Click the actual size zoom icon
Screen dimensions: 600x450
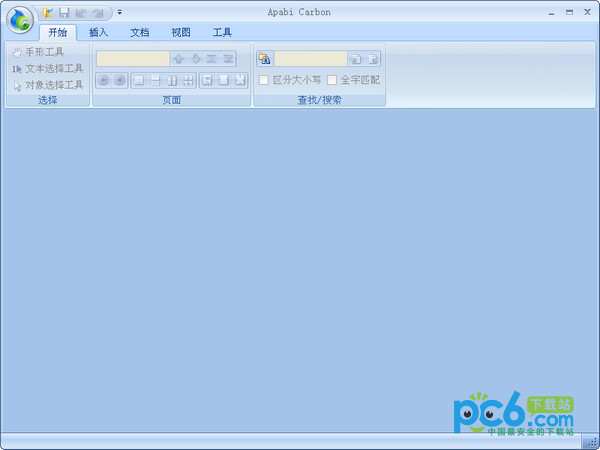[207, 80]
